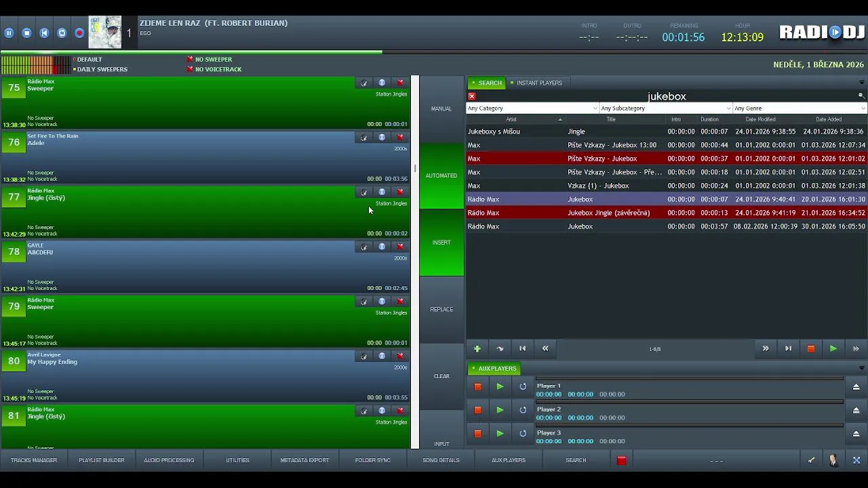Open info for item 79 Sweeper
Image resolution: width=868 pixels, height=488 pixels.
pos(382,302)
